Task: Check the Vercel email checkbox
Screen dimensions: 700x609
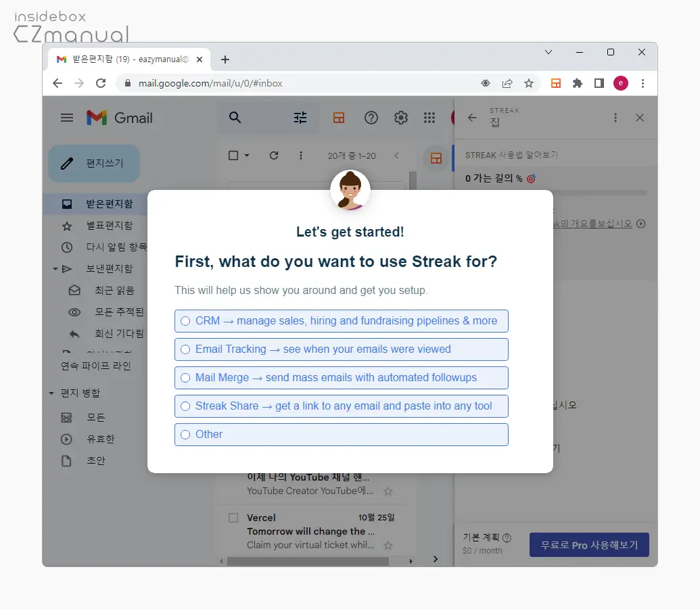Action: pos(233,518)
